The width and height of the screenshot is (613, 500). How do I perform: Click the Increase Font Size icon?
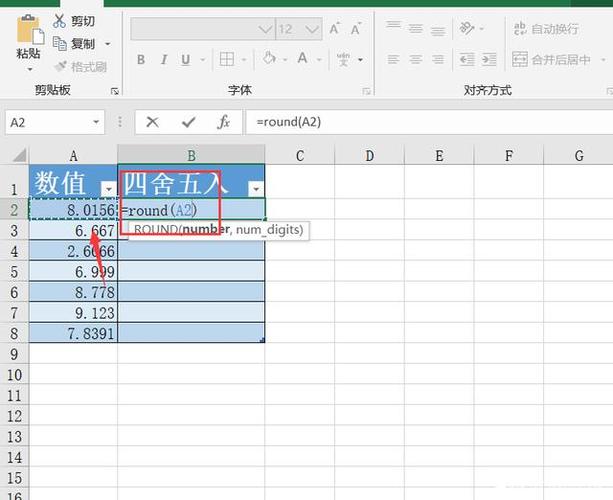point(334,29)
